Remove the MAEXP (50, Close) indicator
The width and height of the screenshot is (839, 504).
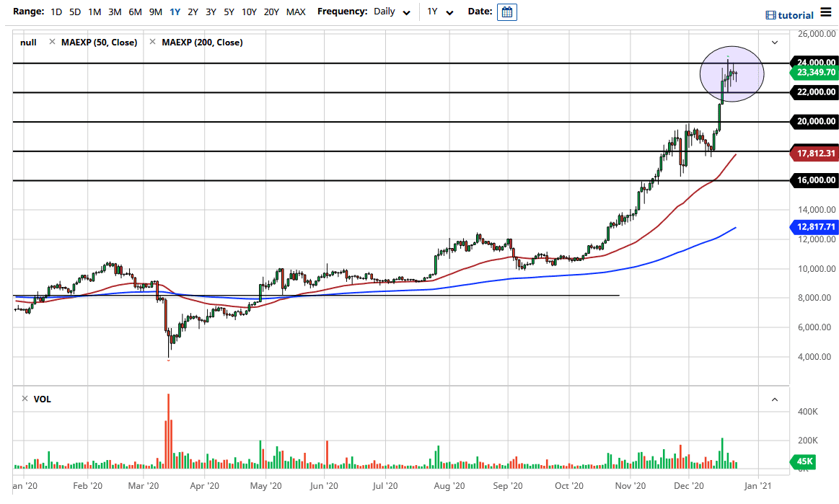pos(52,42)
